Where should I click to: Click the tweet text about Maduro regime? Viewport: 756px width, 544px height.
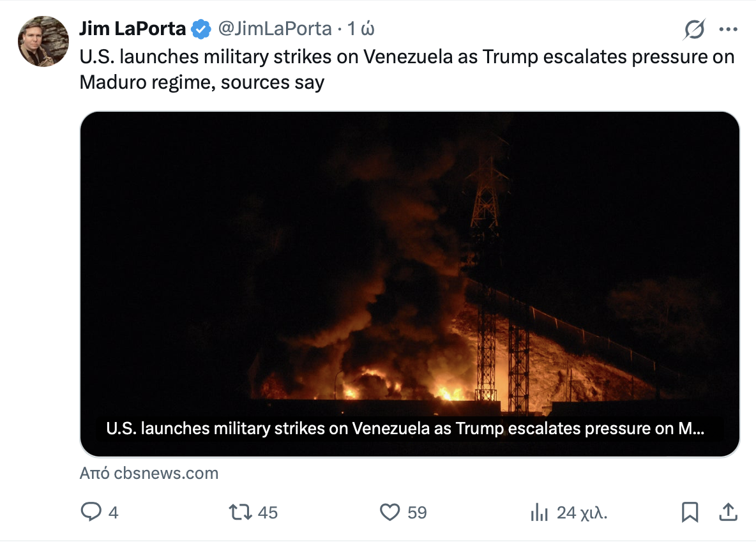point(407,69)
